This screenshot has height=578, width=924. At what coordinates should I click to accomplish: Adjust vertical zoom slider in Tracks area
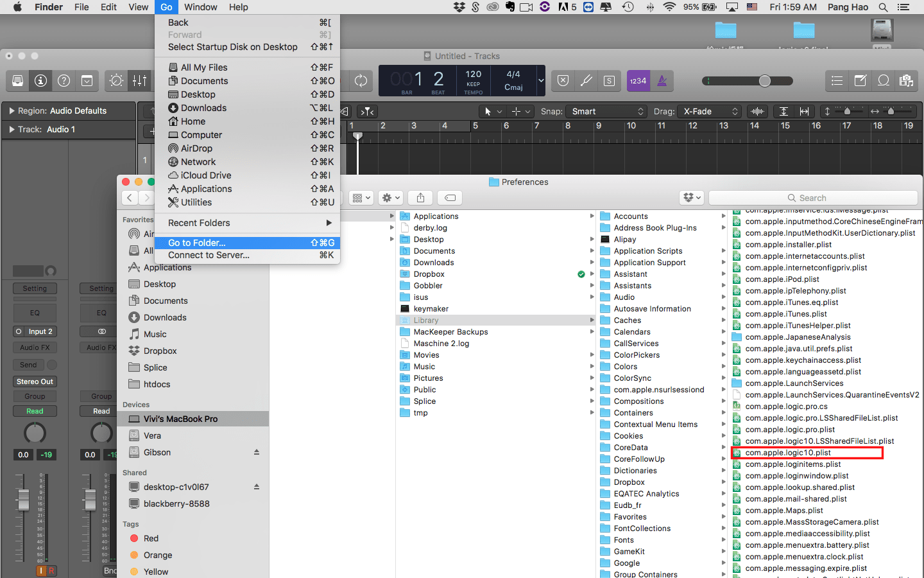(x=846, y=111)
